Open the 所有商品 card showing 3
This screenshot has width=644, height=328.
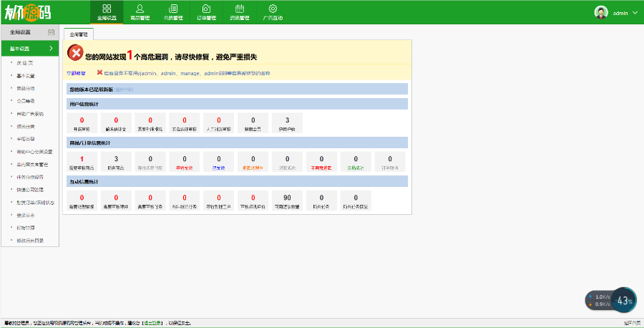[116, 162]
